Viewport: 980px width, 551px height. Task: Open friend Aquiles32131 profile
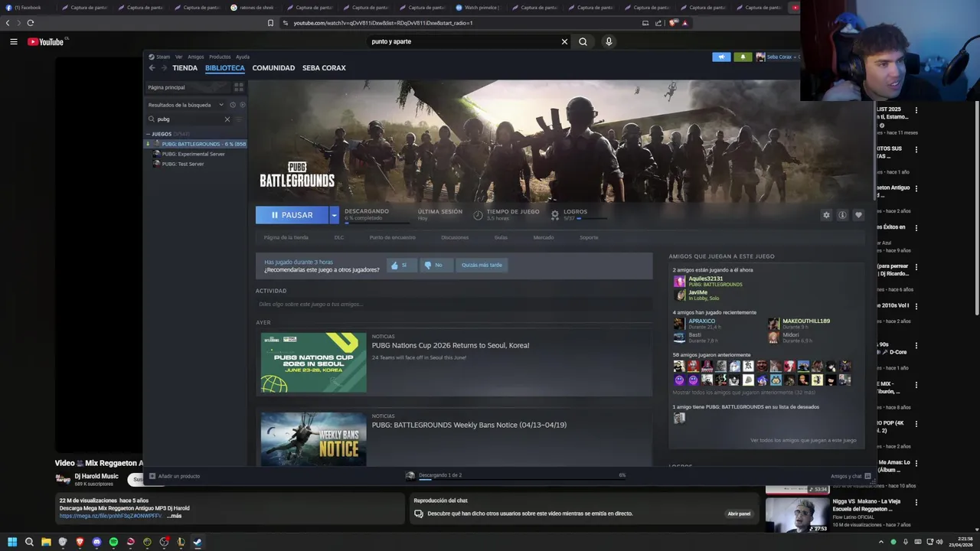tap(705, 279)
